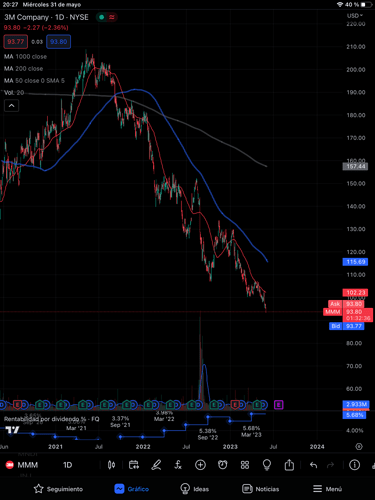Tap the star icon for Seguimiento
This screenshot has height=500, width=375.
[x=39, y=489]
